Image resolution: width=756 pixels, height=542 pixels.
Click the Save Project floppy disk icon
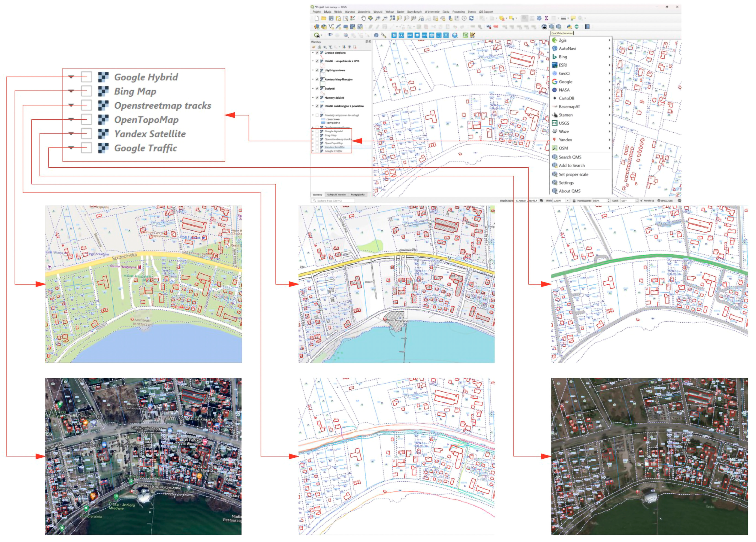pyautogui.click(x=331, y=18)
